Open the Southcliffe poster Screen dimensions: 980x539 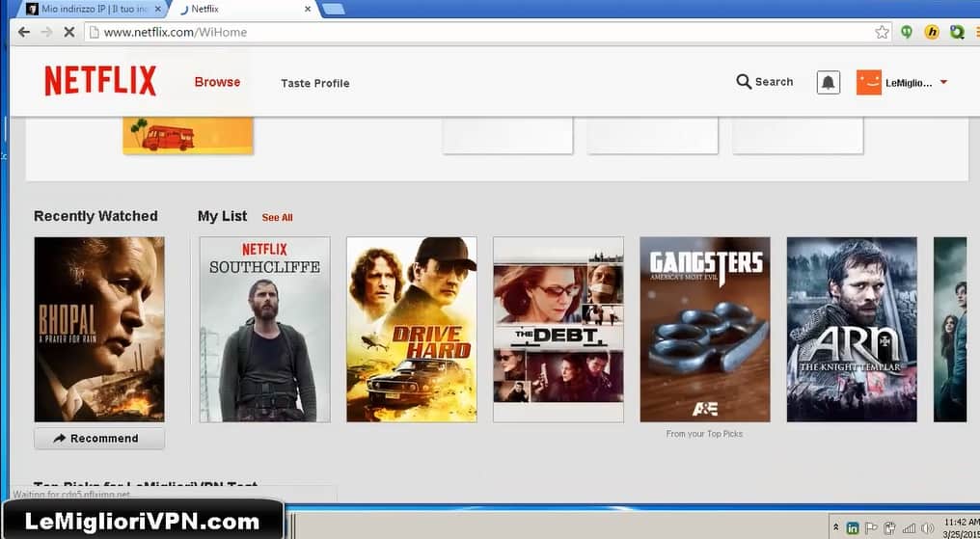(265, 329)
